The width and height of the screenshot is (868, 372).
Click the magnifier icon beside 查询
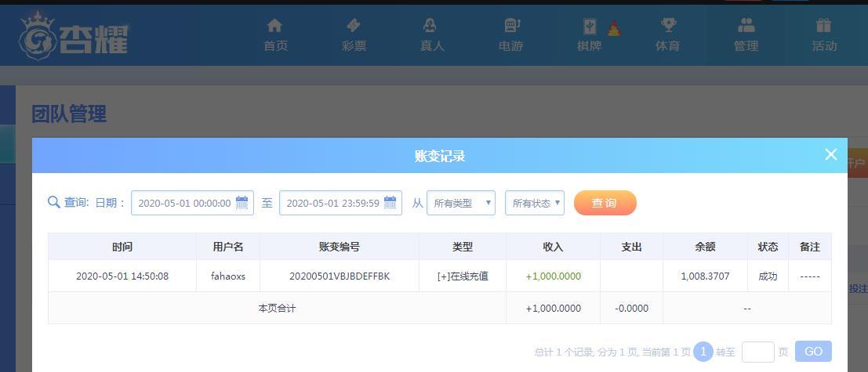[53, 202]
